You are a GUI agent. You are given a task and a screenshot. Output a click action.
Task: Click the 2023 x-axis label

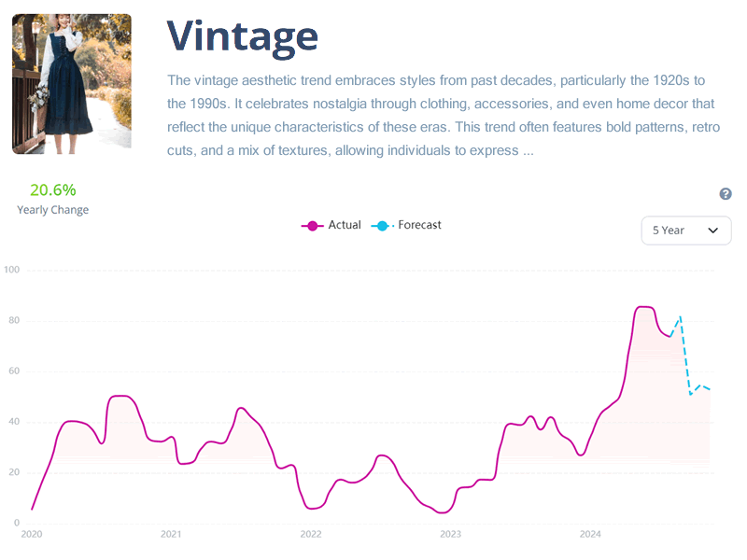click(x=450, y=534)
